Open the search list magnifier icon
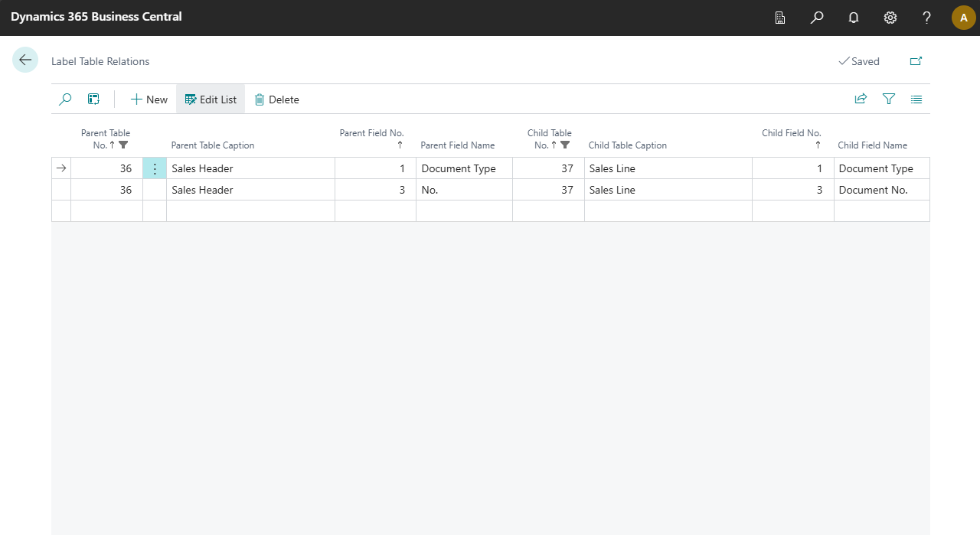Screen dimensions: 980x551 point(66,99)
